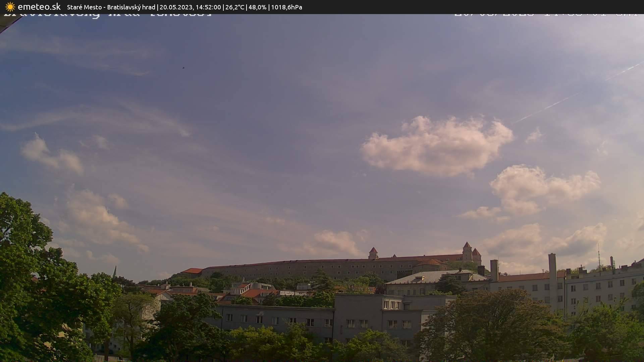Click the date 20.05.2023 in header
Viewport: 644px width, 362px height.
176,7
